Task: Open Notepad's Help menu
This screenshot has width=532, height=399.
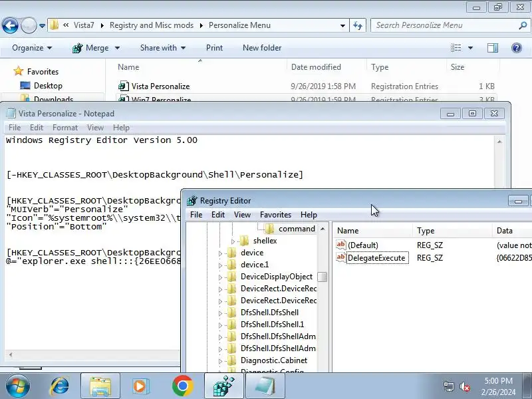Action: point(121,128)
